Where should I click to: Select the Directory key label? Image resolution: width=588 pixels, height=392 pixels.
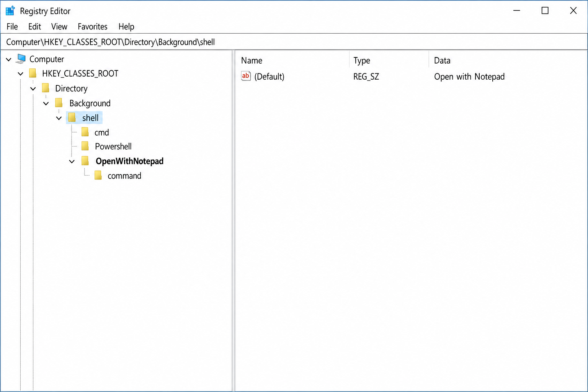point(71,88)
